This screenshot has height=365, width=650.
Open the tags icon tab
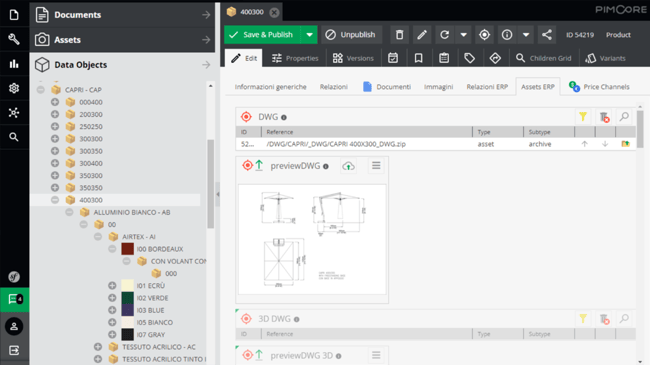pyautogui.click(x=469, y=58)
